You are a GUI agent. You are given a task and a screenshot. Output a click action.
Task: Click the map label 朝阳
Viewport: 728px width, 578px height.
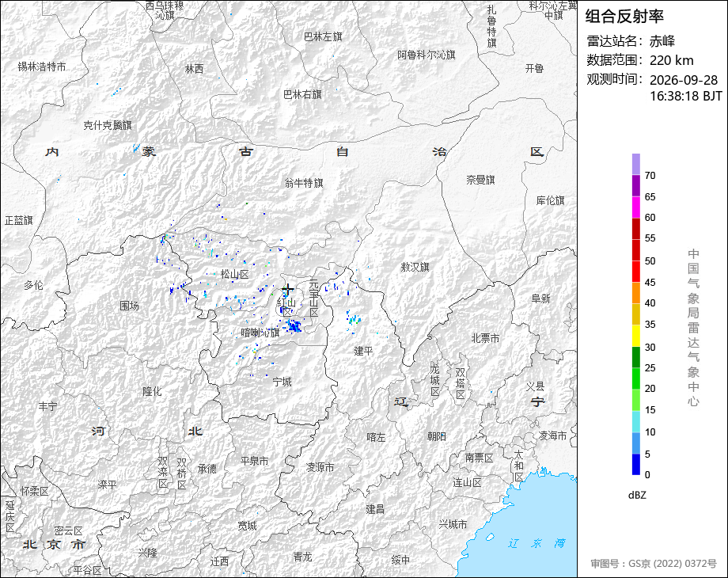437,436
